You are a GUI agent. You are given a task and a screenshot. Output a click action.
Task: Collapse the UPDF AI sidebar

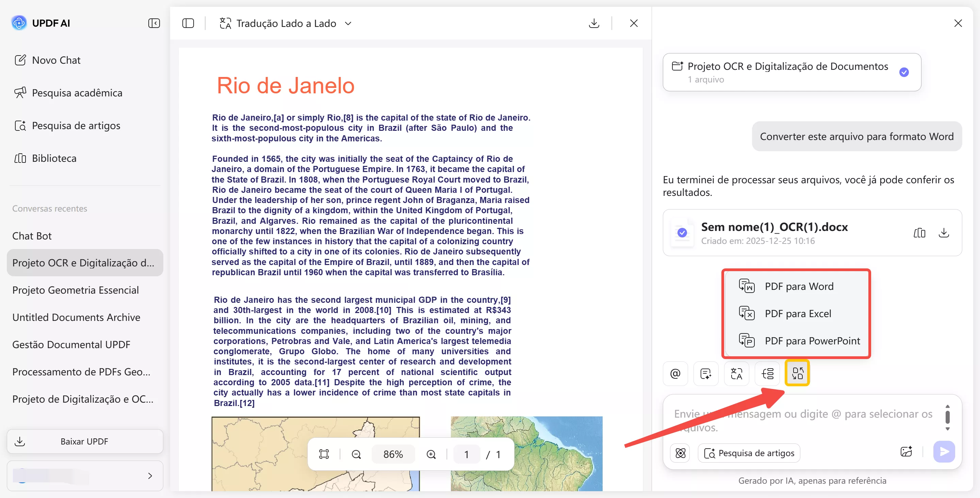154,23
